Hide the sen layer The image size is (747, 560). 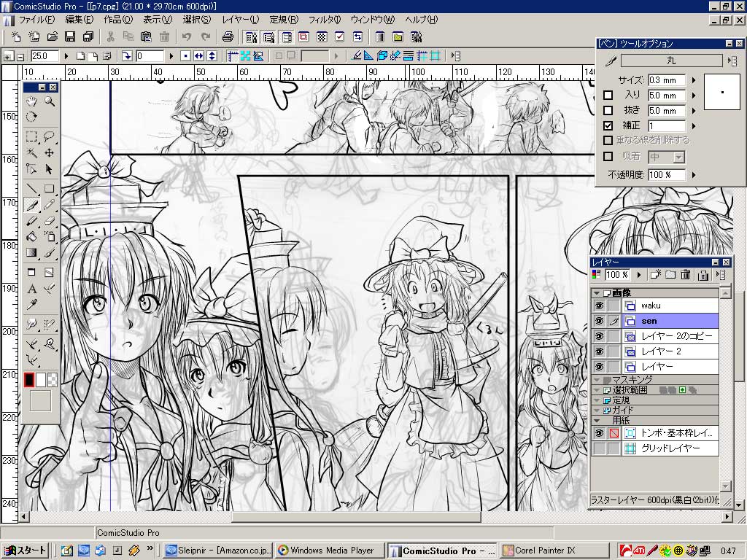pyautogui.click(x=599, y=321)
